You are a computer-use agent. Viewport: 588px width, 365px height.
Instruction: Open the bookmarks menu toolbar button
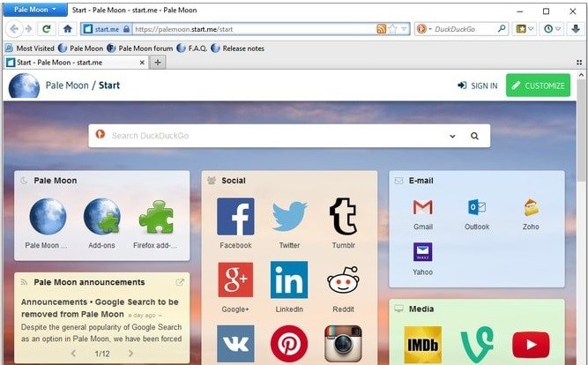click(x=525, y=29)
